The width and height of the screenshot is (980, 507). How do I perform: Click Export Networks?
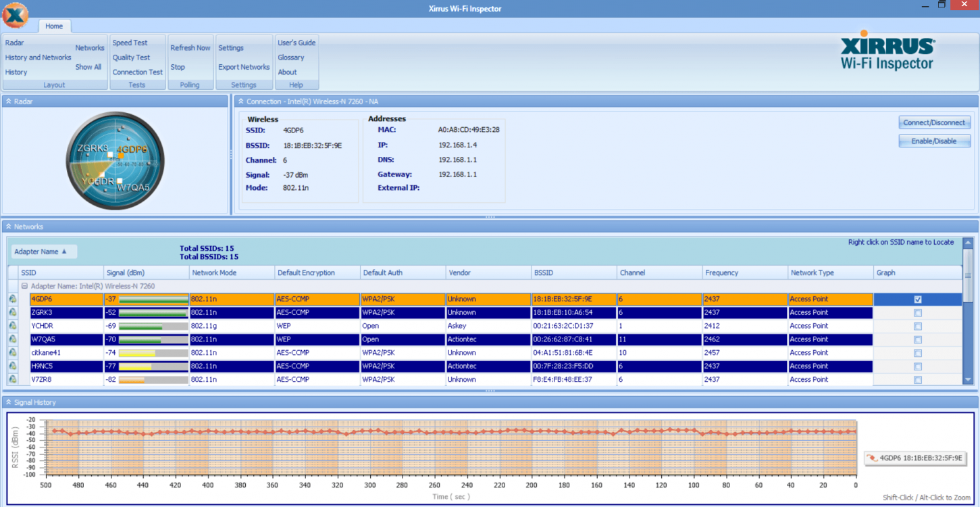click(244, 67)
